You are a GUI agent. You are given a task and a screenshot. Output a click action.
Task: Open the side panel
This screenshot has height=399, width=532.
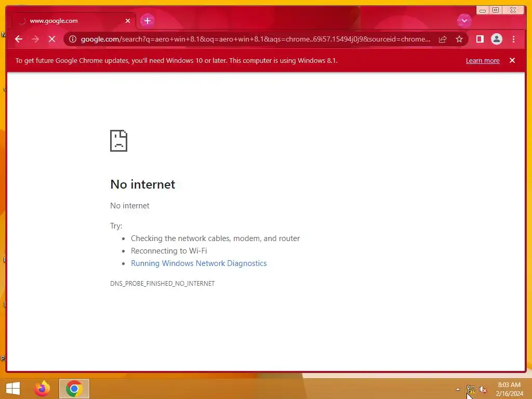(480, 39)
